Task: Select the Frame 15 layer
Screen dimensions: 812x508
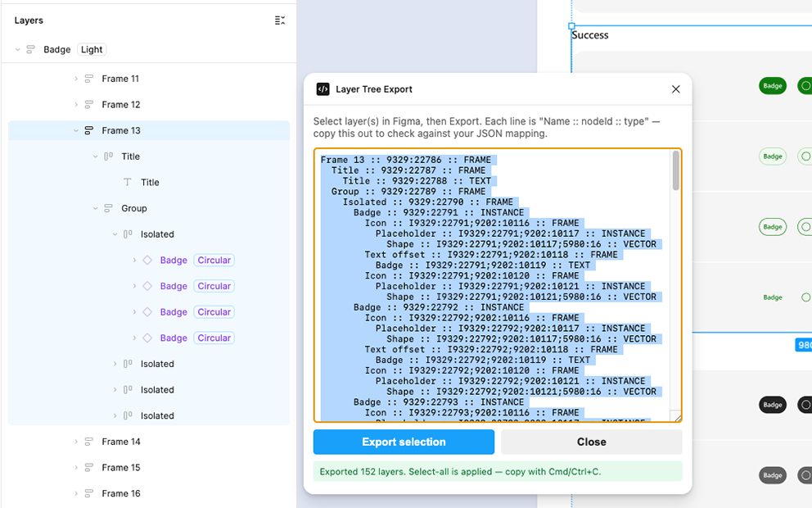Action: 120,468
